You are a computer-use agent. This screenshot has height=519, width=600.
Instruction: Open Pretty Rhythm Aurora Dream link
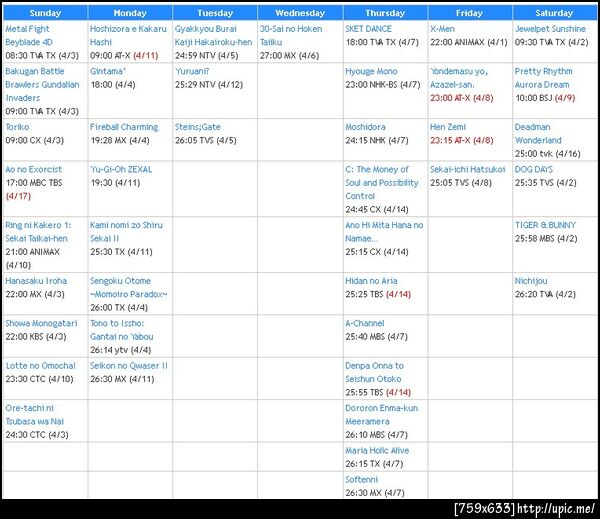(543, 78)
